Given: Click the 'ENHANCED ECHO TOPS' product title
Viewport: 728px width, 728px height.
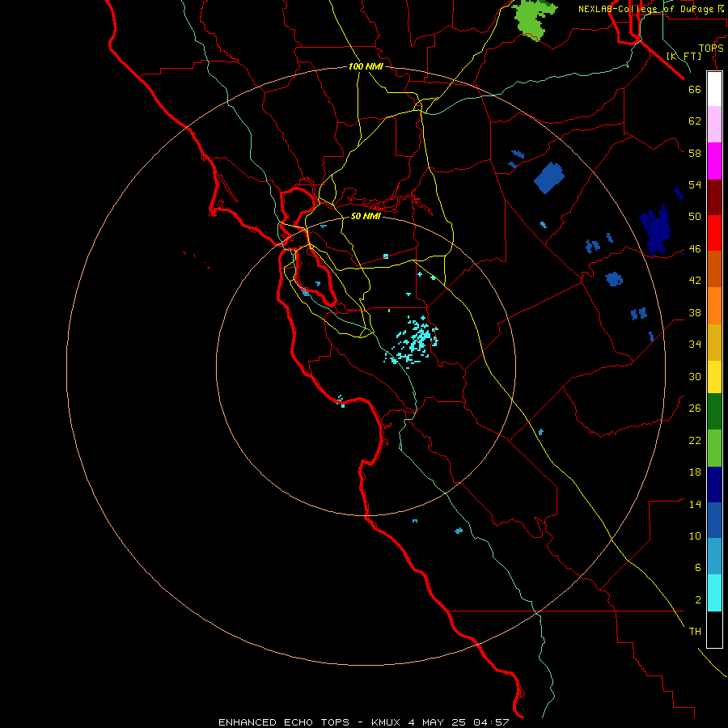Looking at the screenshot, I should coord(283,722).
